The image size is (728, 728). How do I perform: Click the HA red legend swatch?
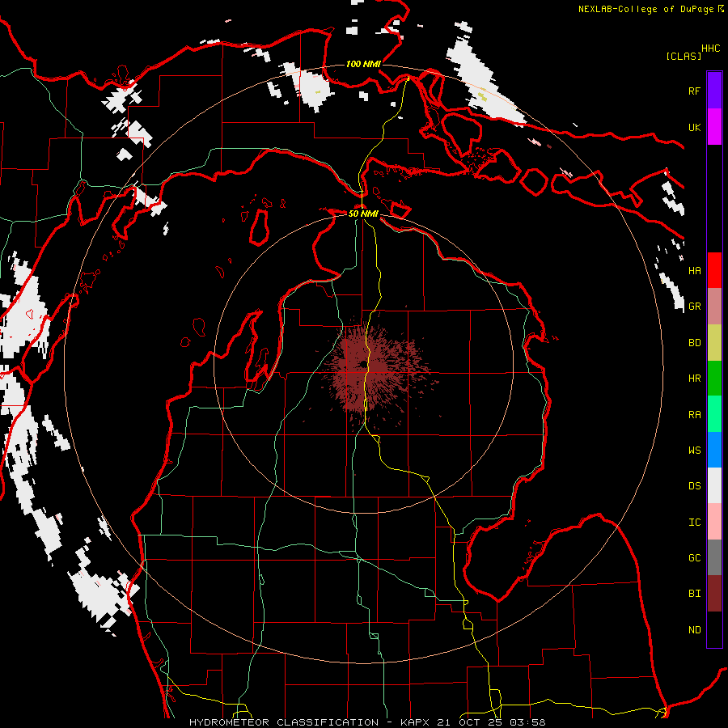tap(714, 270)
